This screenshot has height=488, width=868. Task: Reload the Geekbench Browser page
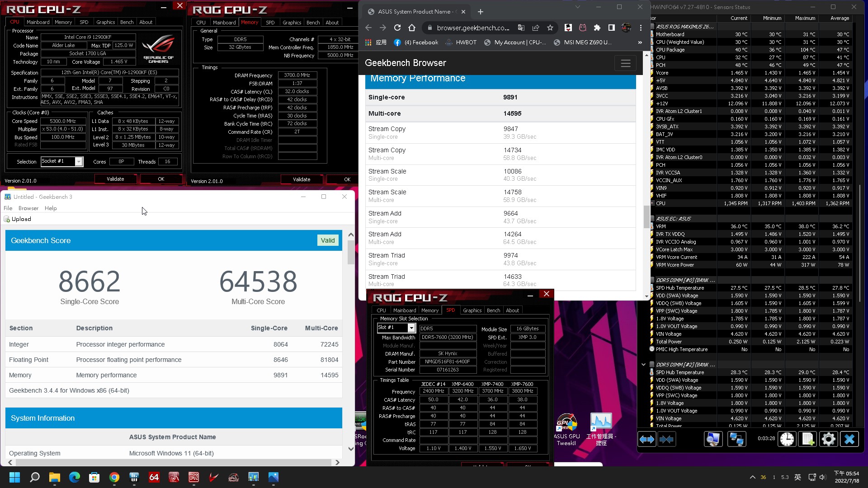397,28
